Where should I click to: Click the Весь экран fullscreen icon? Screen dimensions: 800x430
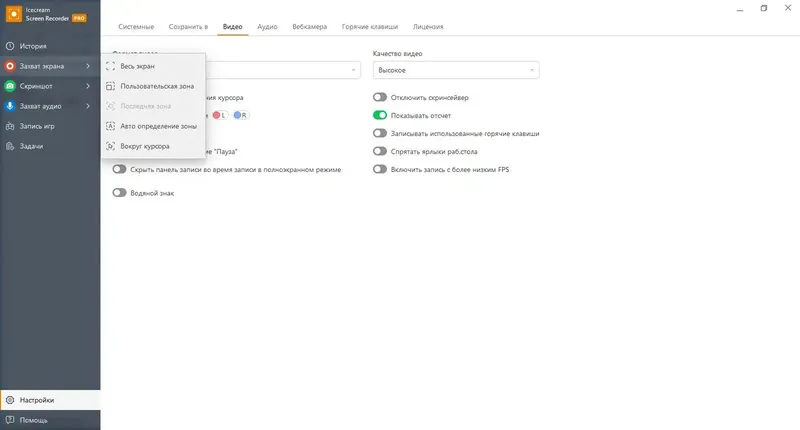click(x=110, y=66)
